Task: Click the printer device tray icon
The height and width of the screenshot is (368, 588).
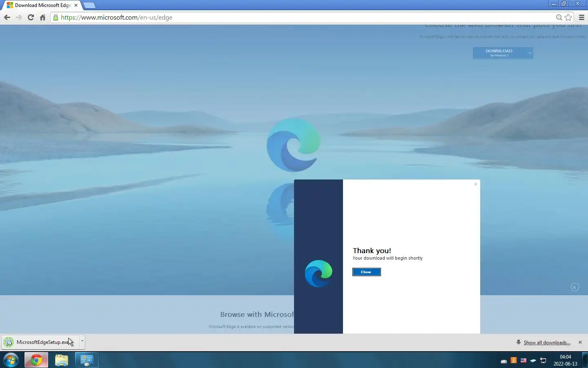Action: 504,361
